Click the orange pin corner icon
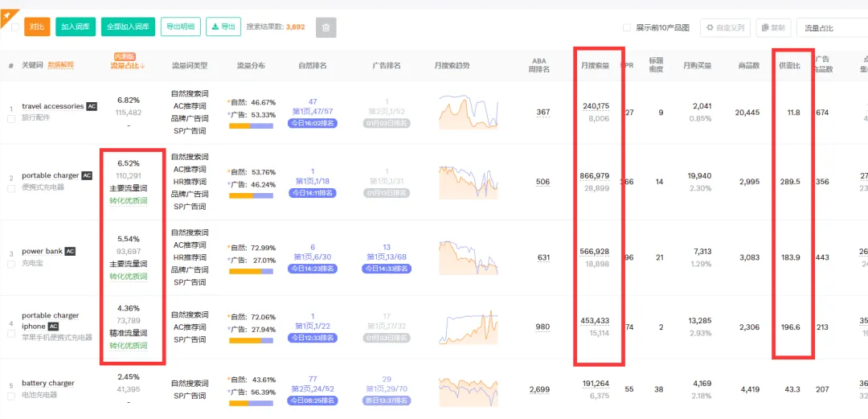 (x=7, y=17)
